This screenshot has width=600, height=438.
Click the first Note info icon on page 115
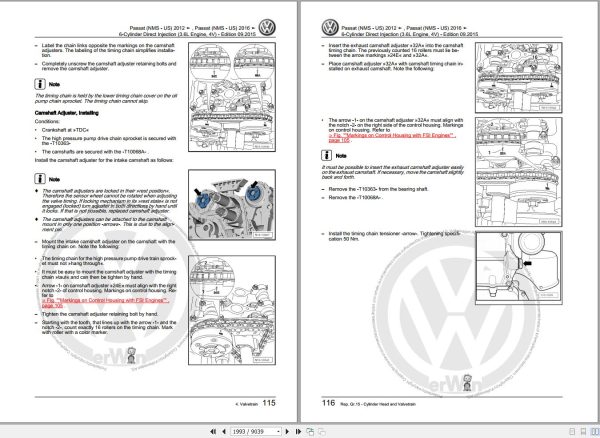click(x=40, y=84)
